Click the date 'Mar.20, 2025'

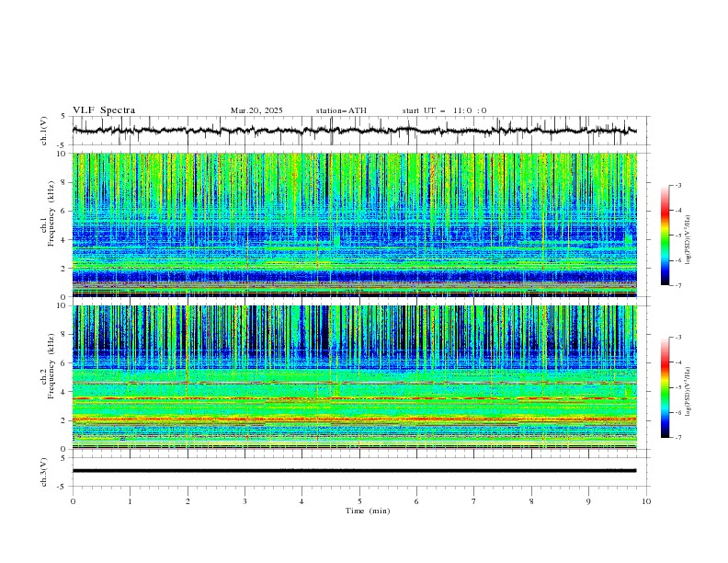click(256, 110)
